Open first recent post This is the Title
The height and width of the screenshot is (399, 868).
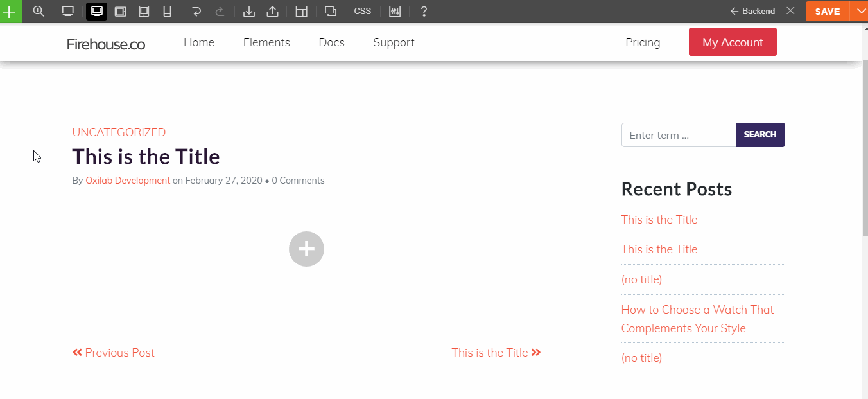pos(659,220)
